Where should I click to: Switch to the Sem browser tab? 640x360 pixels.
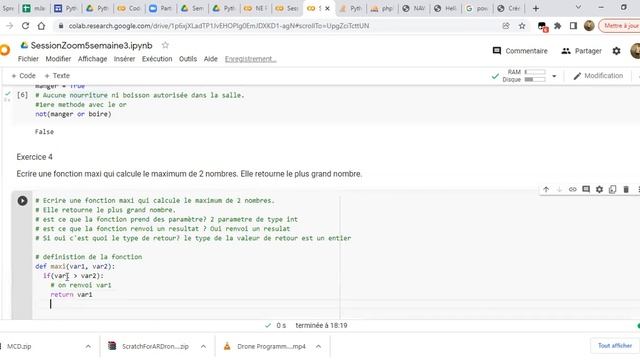click(x=192, y=8)
